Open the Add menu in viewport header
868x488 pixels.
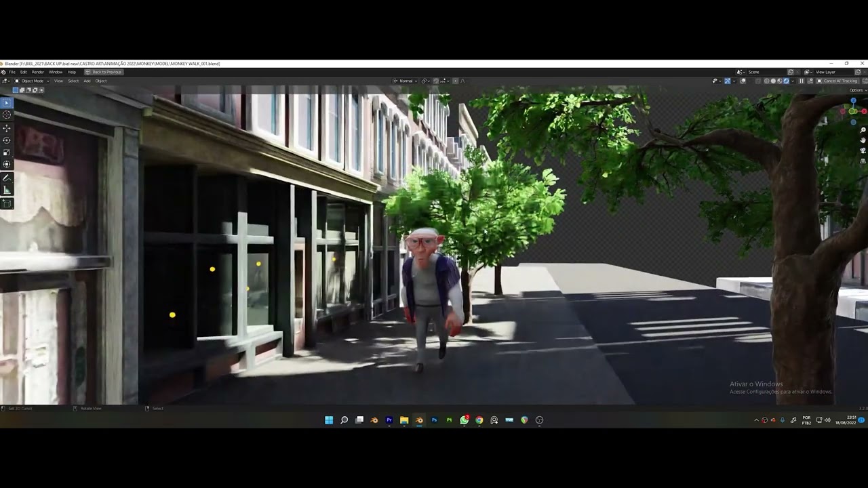87,81
